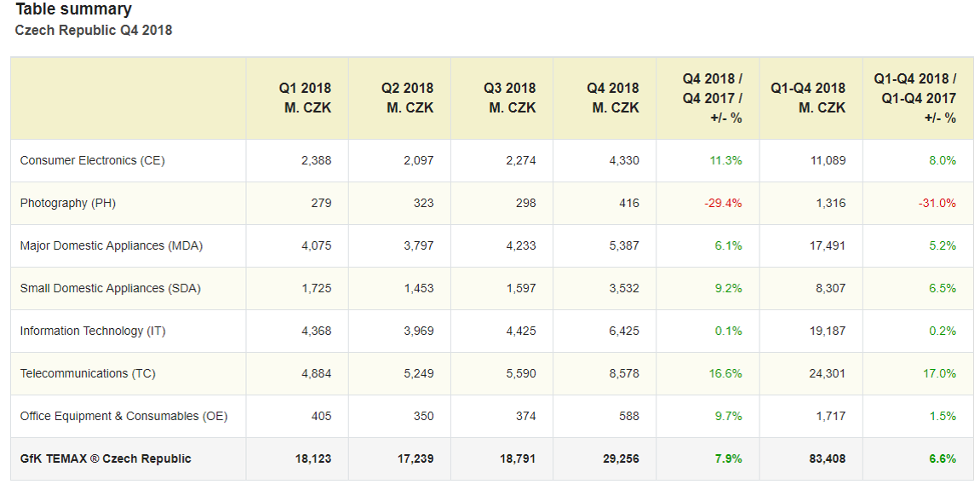Click the Consumer Electronics (CE) row label
Screen dimensions: 980x490
pyautogui.click(x=92, y=160)
